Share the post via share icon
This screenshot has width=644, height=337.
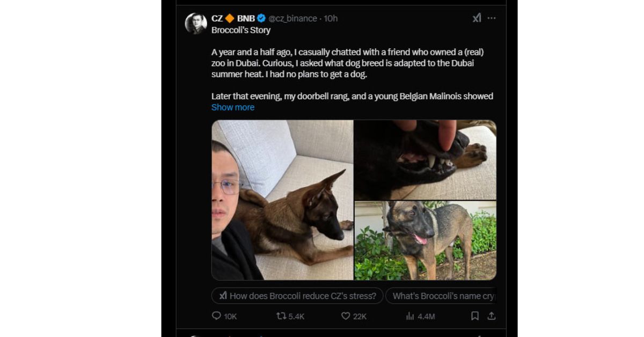click(x=491, y=316)
